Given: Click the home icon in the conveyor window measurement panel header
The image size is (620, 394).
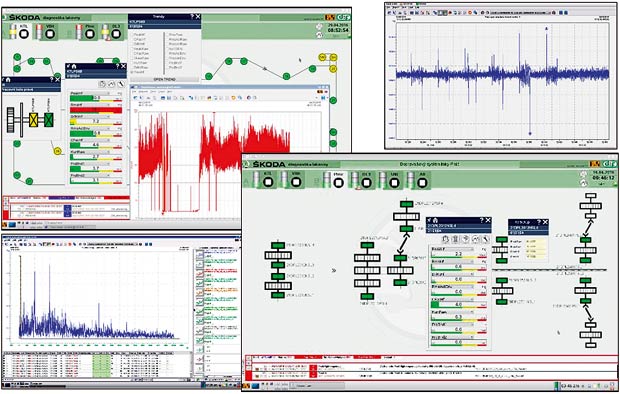Looking at the screenshot, I should click(435, 220).
